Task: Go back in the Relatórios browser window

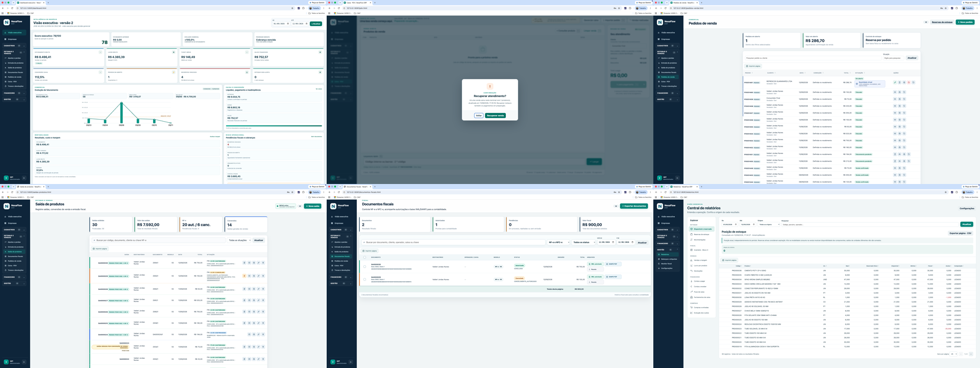Action: coord(657,192)
